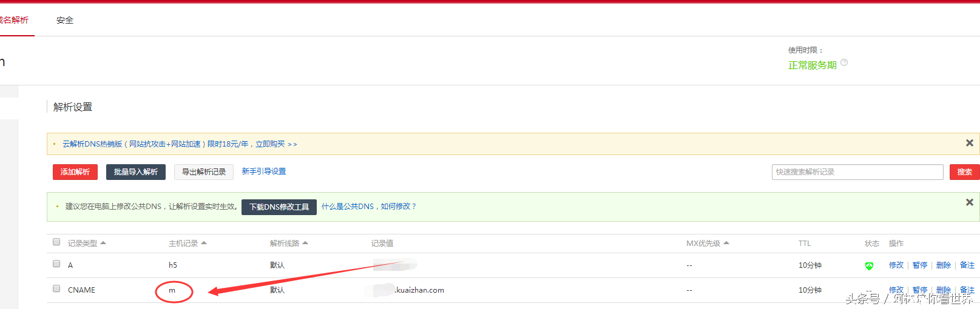Image resolution: width=980 pixels, height=309 pixels.
Task: Click the 下载DNS修改工具 button
Action: coord(279,207)
